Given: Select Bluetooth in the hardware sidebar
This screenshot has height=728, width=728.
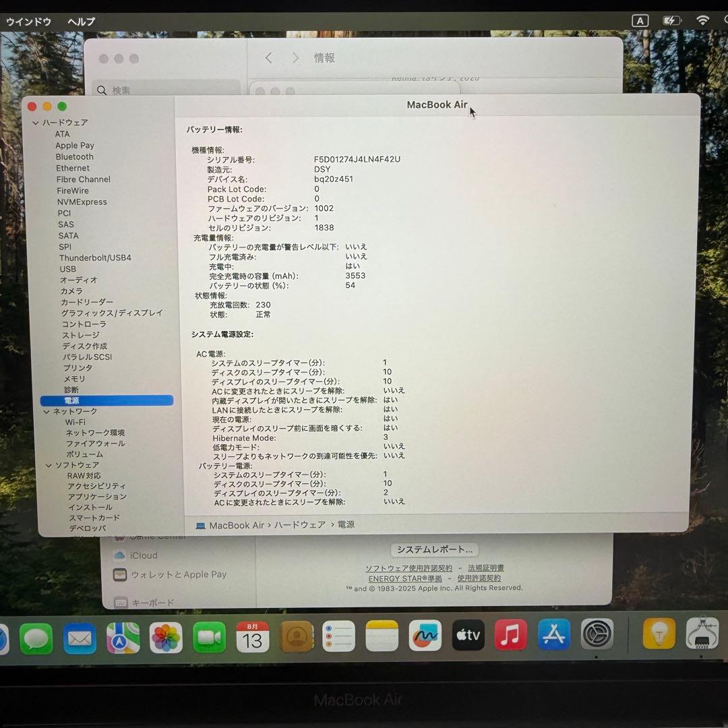Looking at the screenshot, I should coord(74,156).
